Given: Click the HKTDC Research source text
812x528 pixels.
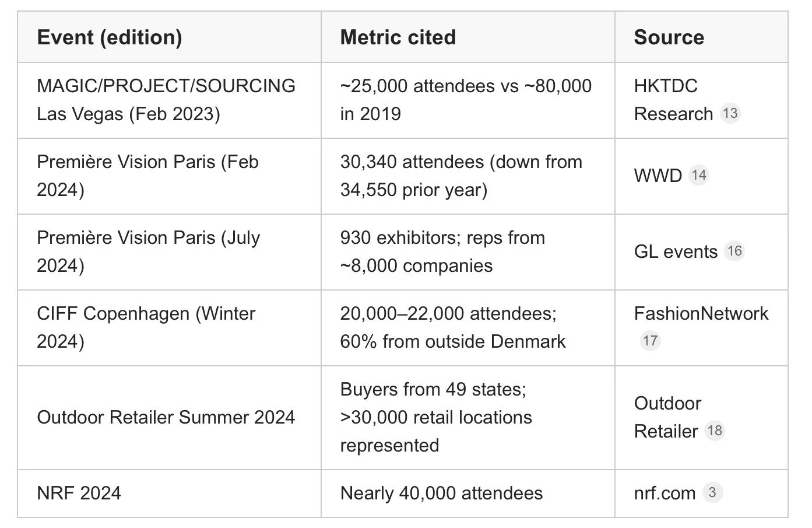Looking at the screenshot, I should tap(673, 100).
